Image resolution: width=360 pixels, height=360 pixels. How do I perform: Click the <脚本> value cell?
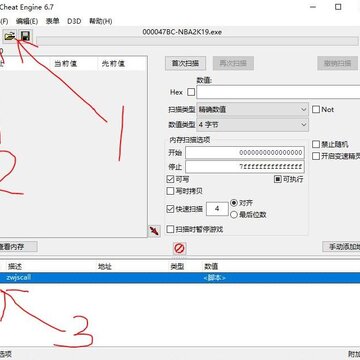(214, 277)
